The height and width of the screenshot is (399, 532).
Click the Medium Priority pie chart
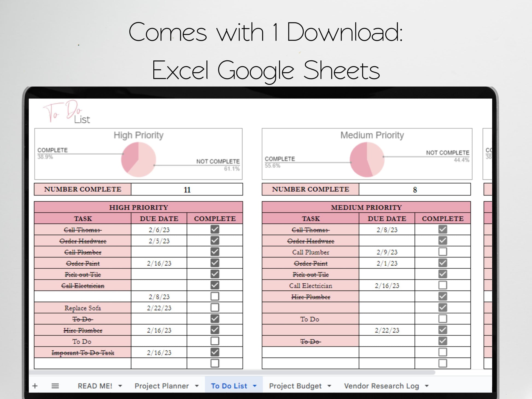367,160
